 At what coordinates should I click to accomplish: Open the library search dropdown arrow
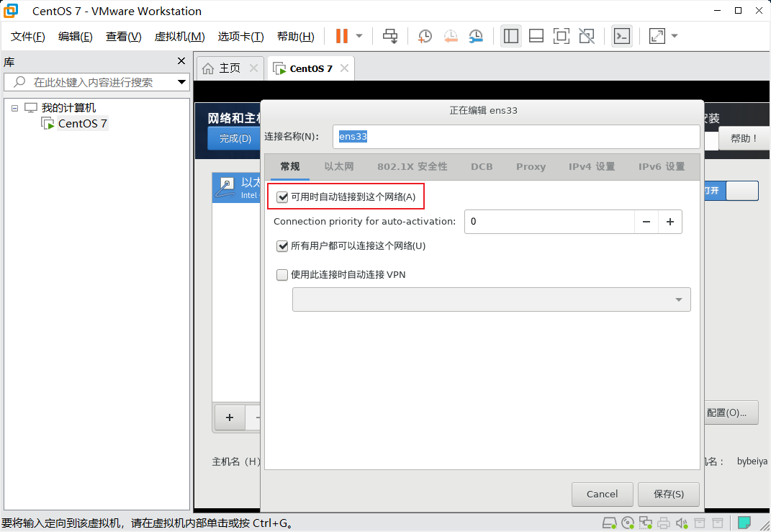181,82
